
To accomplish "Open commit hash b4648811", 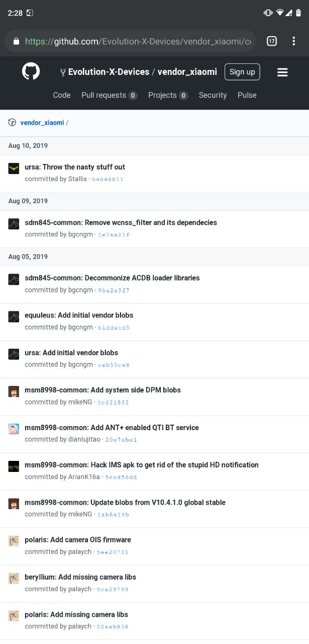I will [107, 179].
